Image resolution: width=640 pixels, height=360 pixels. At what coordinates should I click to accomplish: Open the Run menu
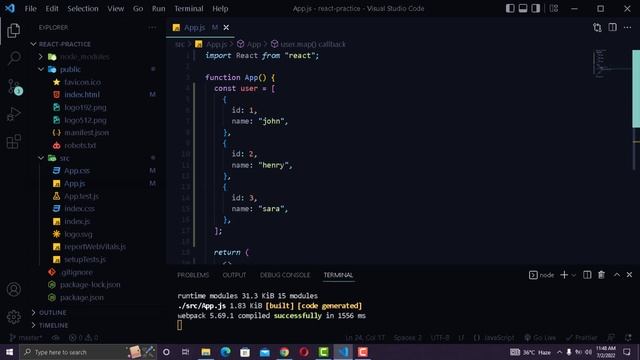[x=158, y=9]
